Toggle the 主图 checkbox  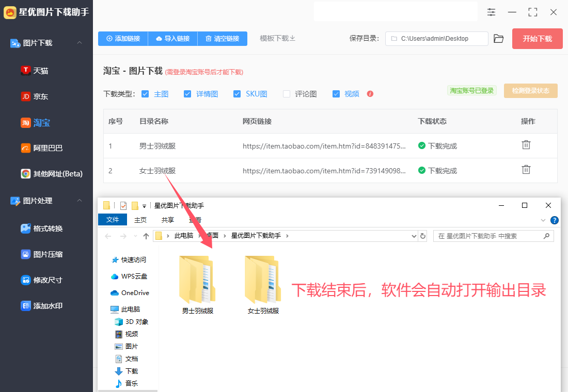click(x=145, y=94)
